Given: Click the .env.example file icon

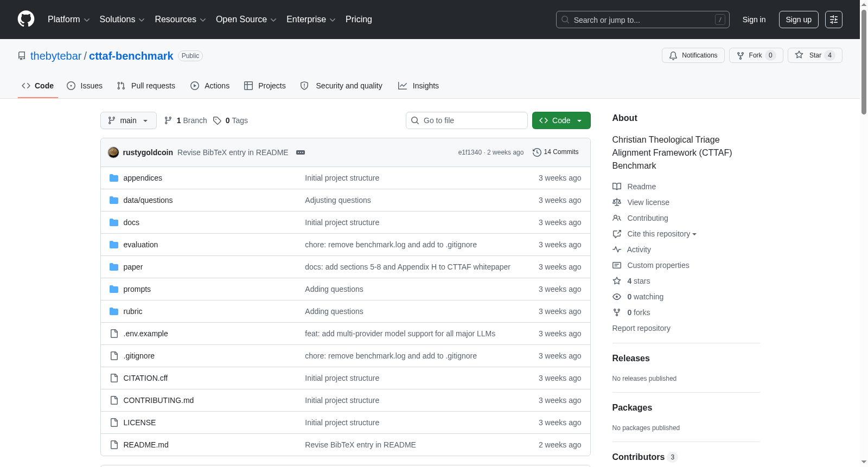Looking at the screenshot, I should [x=114, y=334].
